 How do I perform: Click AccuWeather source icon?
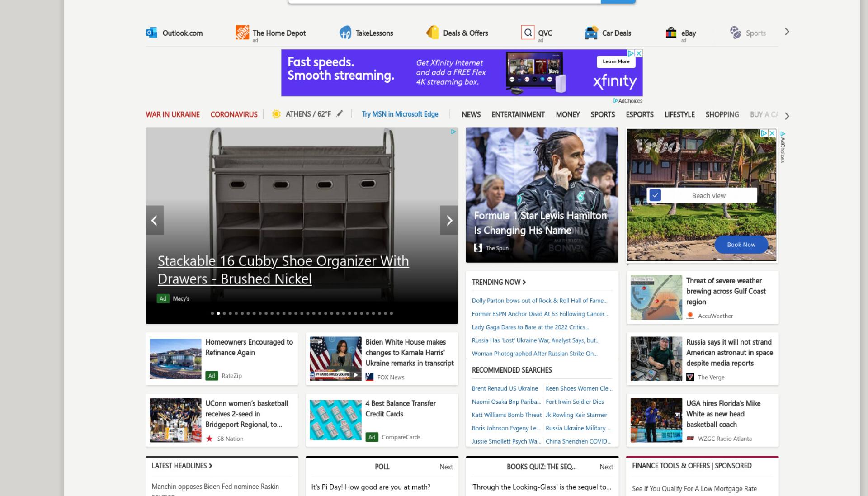click(x=690, y=316)
